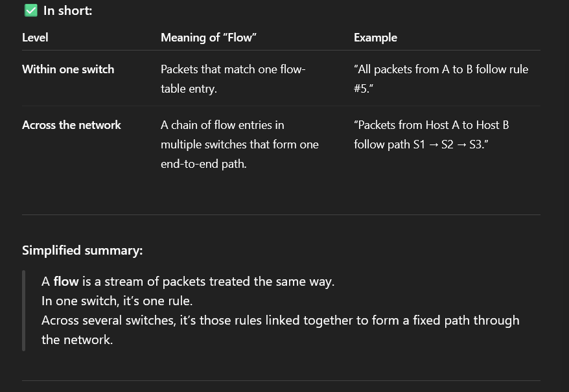This screenshot has height=392, width=569.
Task: Click the "Across several switches" summary line
Action: [x=280, y=321]
